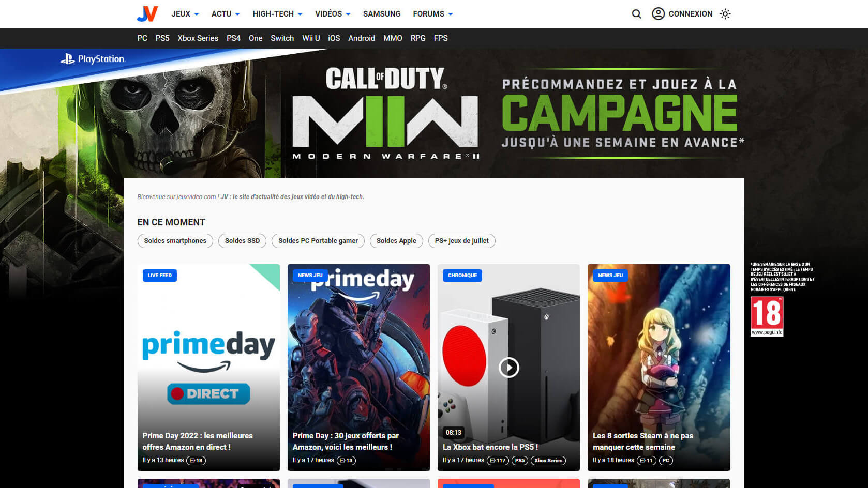Click the PlayStation logo on banner
The height and width of the screenshot is (488, 868).
[93, 59]
